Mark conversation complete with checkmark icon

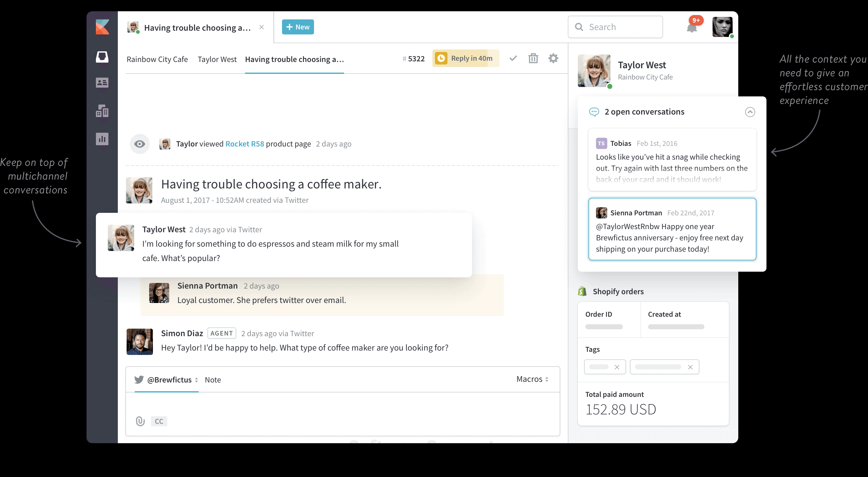513,59
